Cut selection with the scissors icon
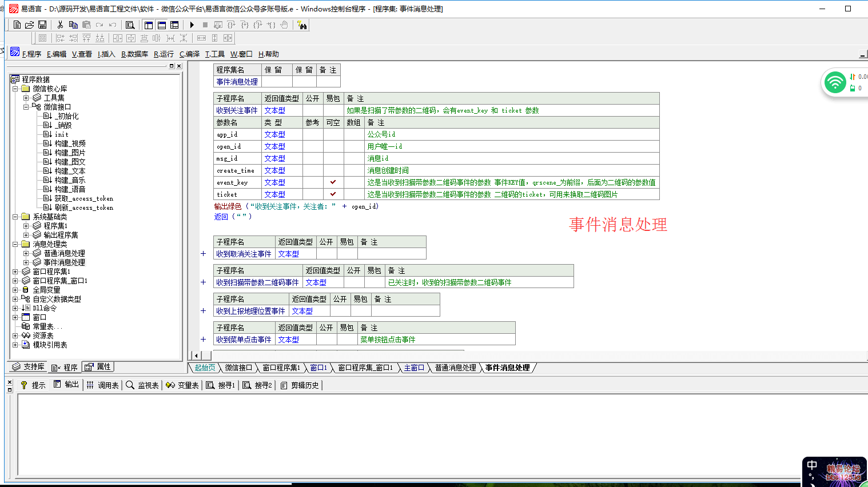 click(60, 25)
